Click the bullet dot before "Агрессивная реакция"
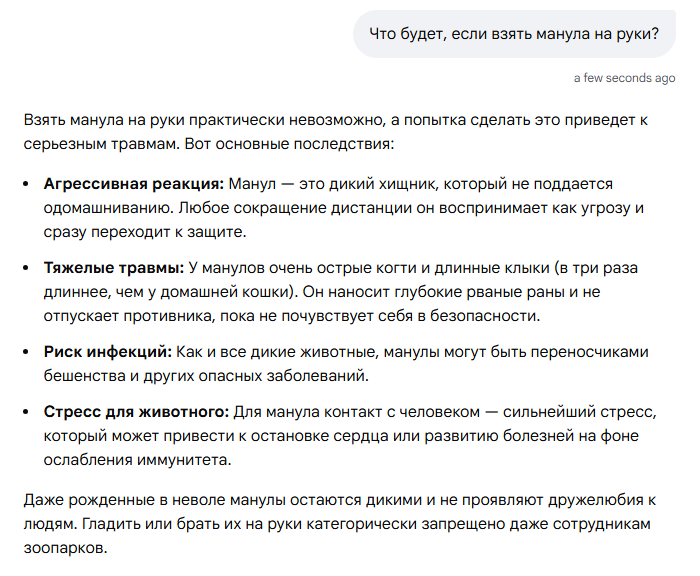Screen dimensions: 700x576 26,184
